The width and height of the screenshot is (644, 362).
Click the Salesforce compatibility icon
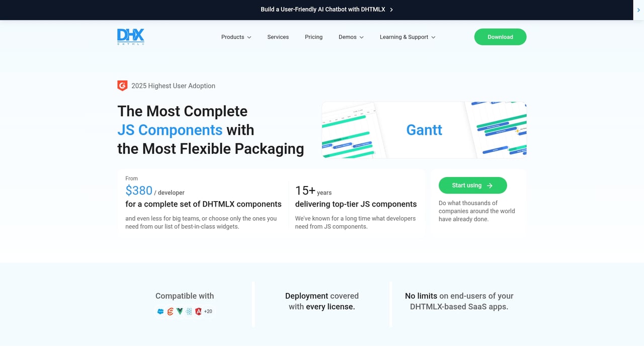click(160, 311)
